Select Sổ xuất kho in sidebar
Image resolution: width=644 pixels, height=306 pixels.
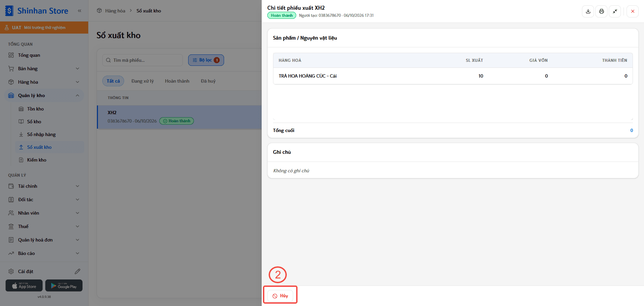50,147
